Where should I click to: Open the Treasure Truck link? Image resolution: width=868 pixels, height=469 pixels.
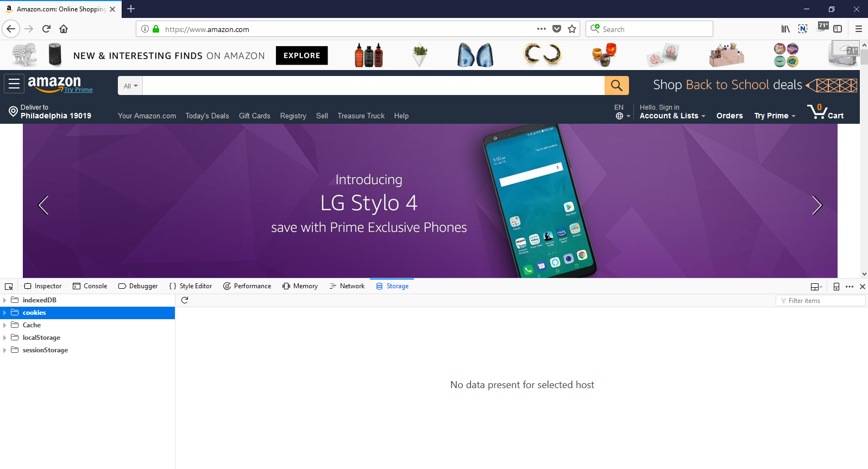coord(361,116)
